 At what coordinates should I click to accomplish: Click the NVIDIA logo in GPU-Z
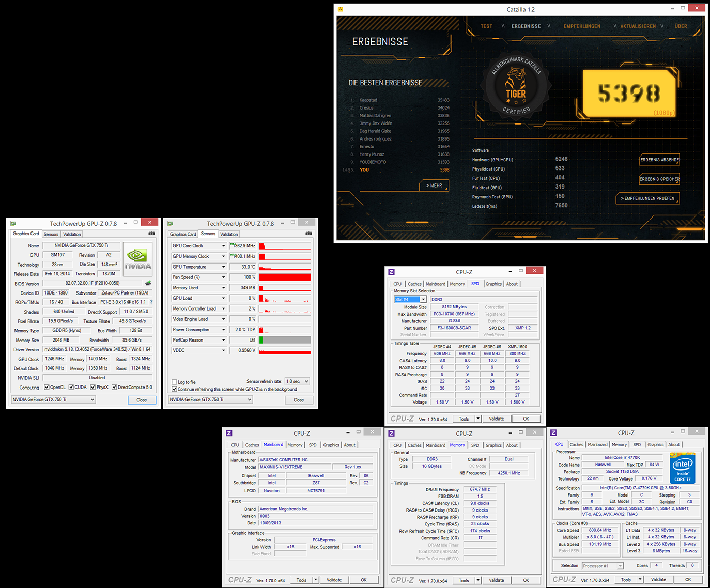tap(138, 259)
